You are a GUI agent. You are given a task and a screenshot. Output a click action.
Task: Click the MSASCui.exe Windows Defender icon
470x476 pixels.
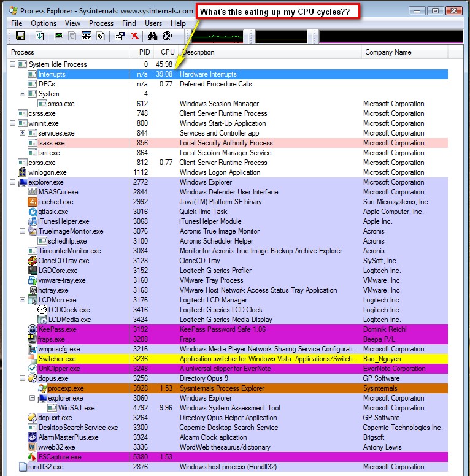[x=32, y=192]
